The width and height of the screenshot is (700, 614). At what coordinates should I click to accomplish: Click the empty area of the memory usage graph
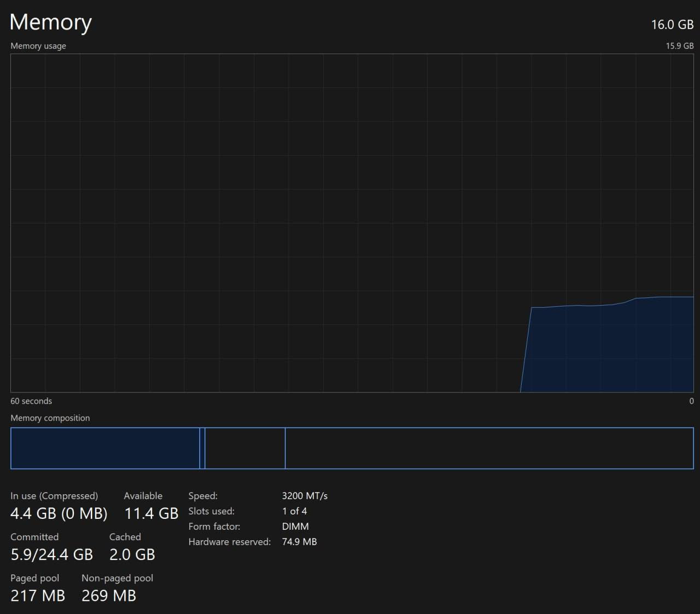(273, 219)
